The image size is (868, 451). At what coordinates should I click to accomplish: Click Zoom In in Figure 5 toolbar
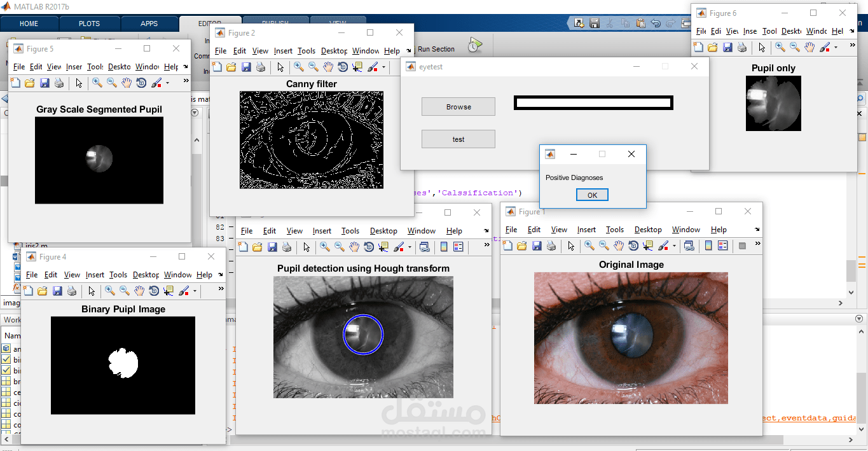coord(97,83)
